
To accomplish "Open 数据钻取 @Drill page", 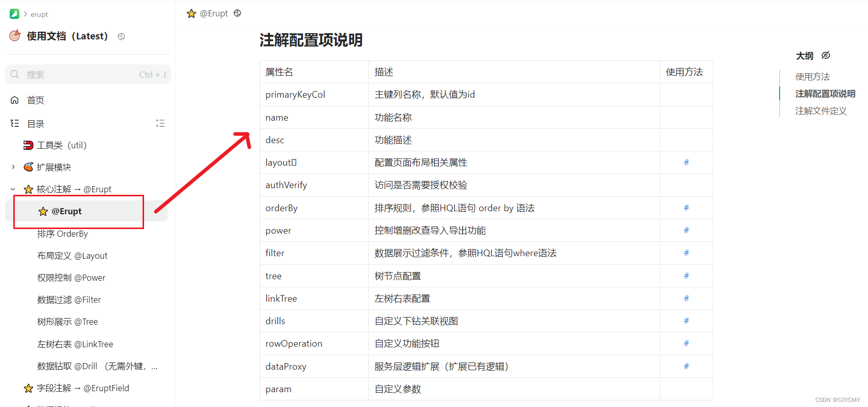I will [x=97, y=366].
